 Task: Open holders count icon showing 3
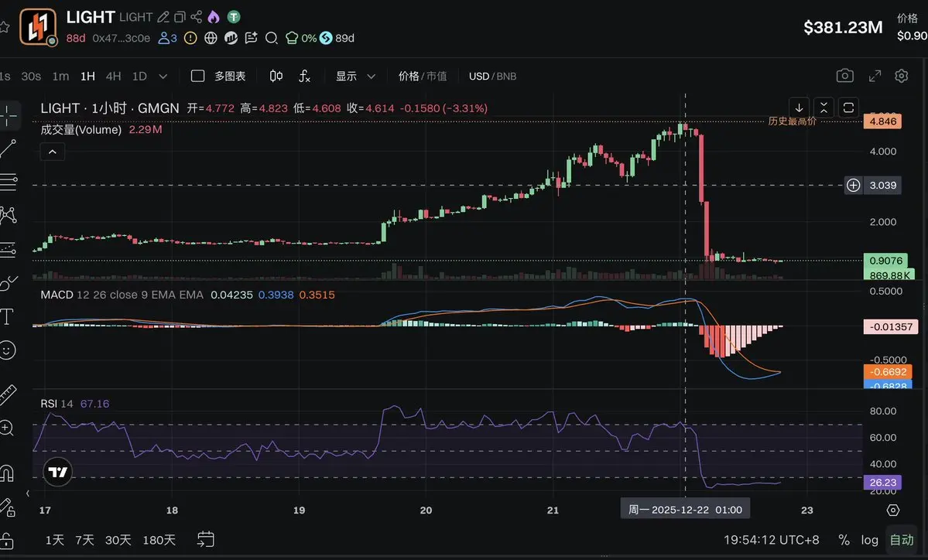(167, 39)
